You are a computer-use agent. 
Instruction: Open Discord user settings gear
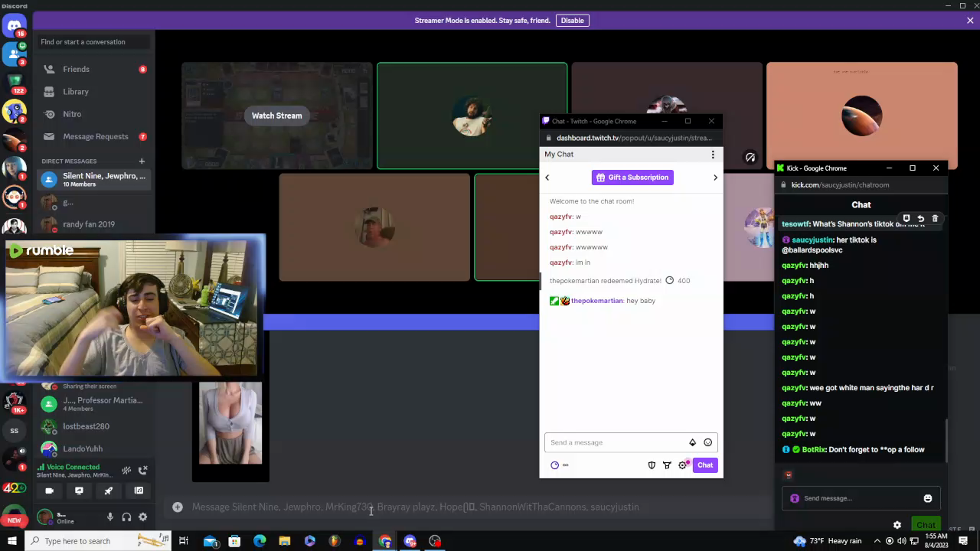tap(142, 517)
